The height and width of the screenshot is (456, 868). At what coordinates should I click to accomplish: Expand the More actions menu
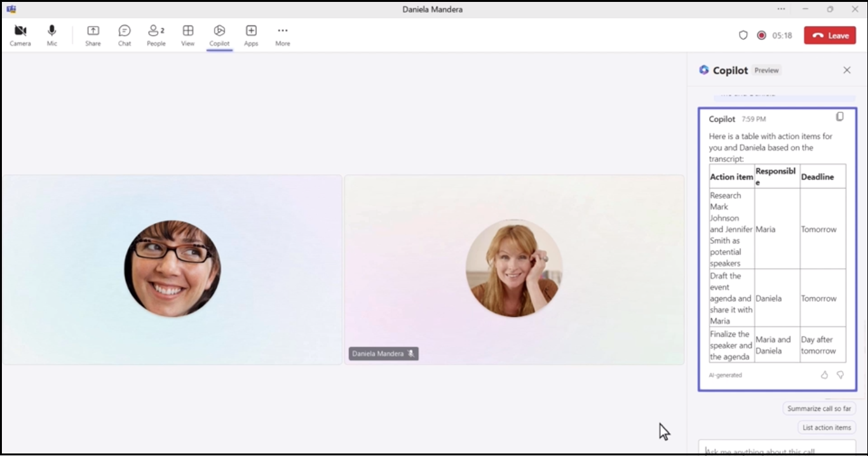[x=283, y=35]
